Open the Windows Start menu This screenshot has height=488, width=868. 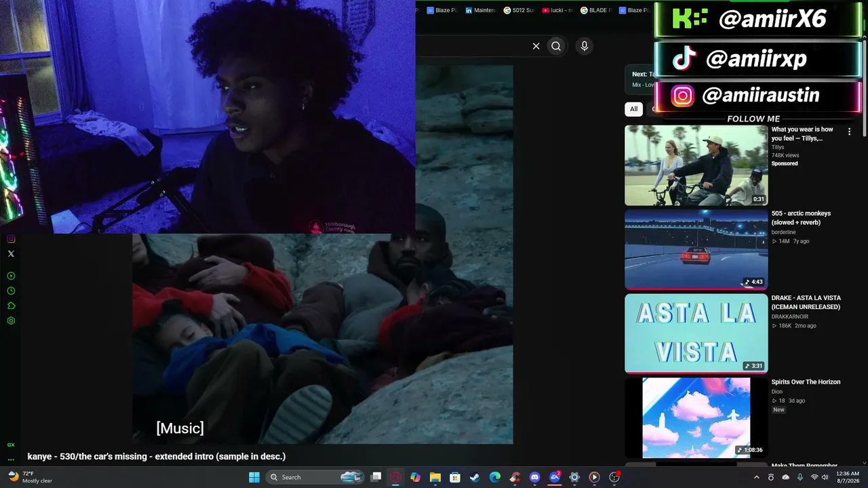tap(254, 477)
